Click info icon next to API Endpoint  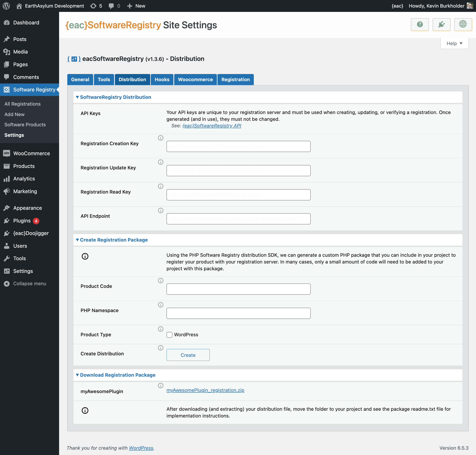point(160,210)
